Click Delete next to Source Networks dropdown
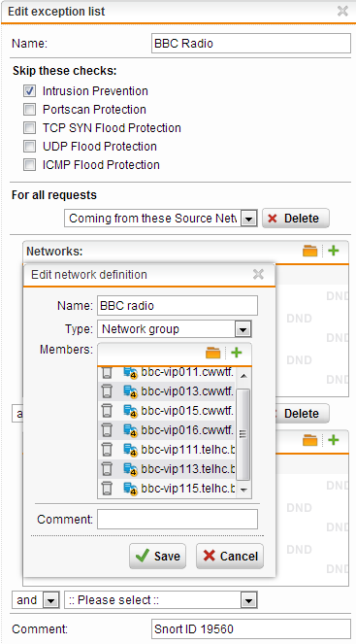Screen dimensions: 356x644 296,219
